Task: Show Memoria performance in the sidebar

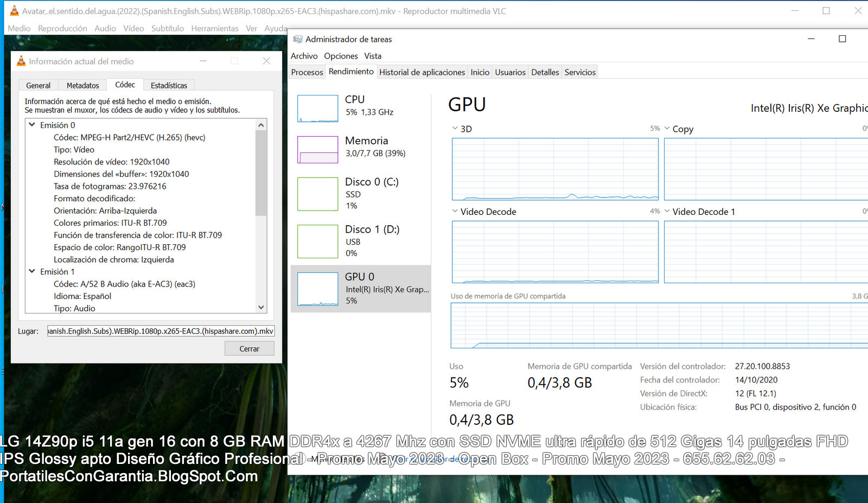Action: pyautogui.click(x=361, y=149)
